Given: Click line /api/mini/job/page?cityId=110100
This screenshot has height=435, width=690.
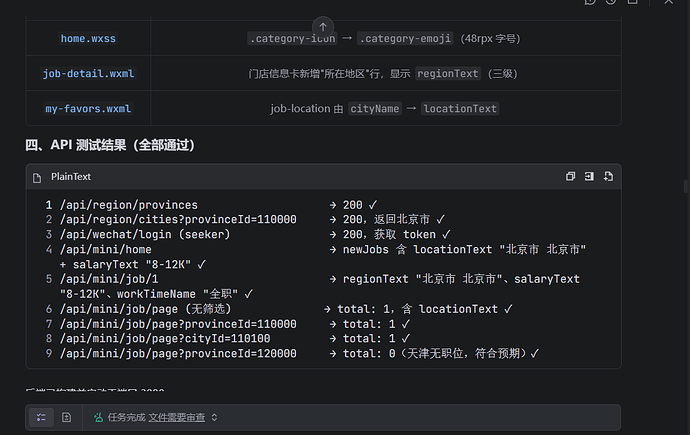Looking at the screenshot, I should (x=165, y=339).
